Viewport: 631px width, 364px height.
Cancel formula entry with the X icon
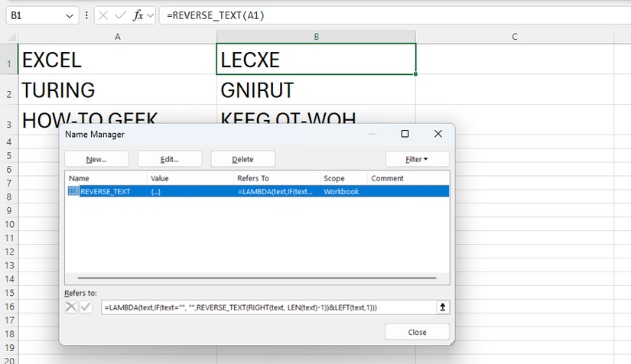[x=103, y=16]
